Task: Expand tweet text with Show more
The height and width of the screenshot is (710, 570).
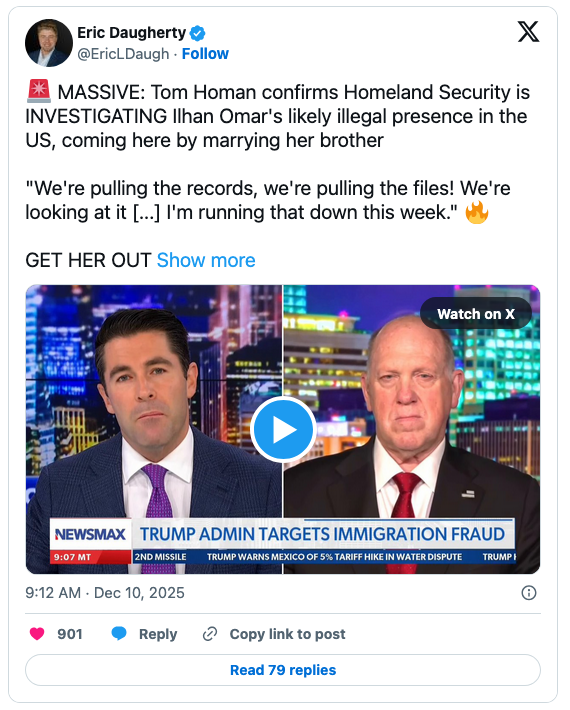Action: point(206,260)
